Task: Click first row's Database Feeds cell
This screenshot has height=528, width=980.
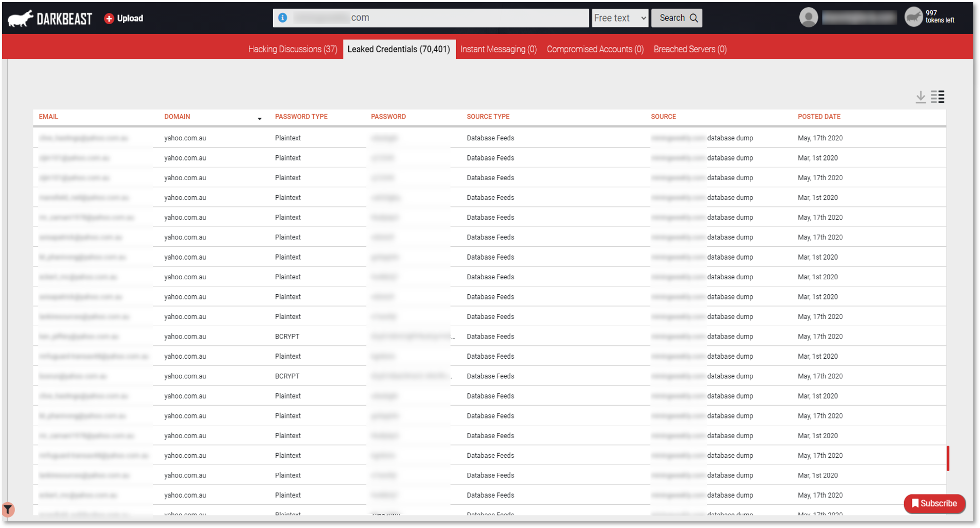Action: (x=490, y=138)
